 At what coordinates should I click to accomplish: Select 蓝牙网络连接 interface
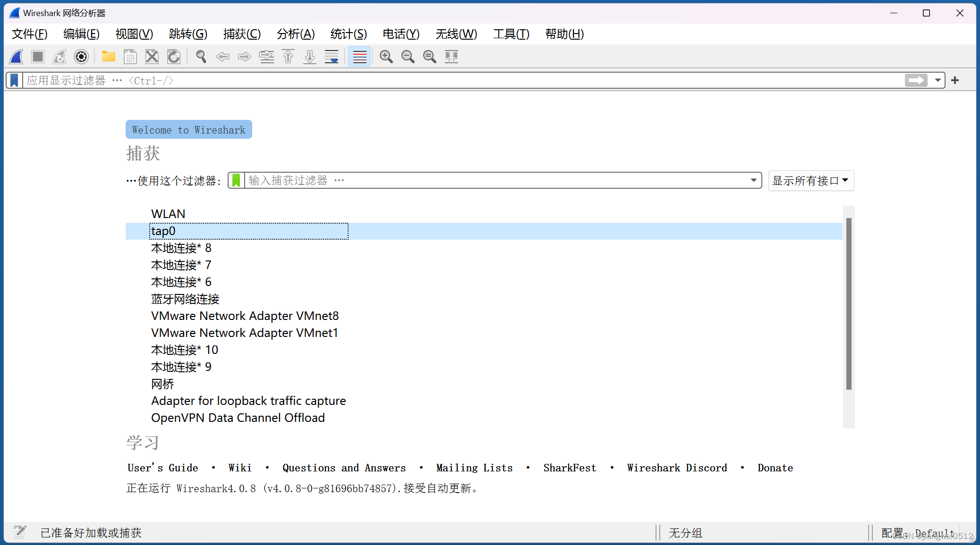484,299
